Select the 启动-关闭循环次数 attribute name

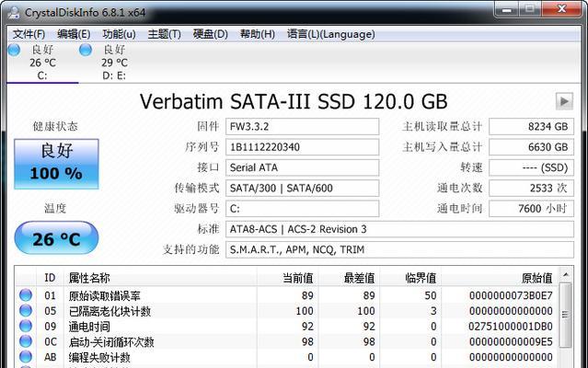(111, 341)
